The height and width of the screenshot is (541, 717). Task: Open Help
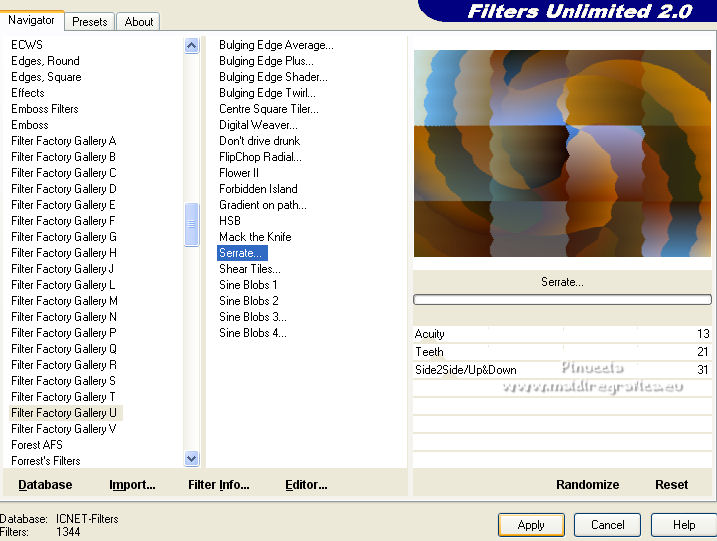click(684, 525)
